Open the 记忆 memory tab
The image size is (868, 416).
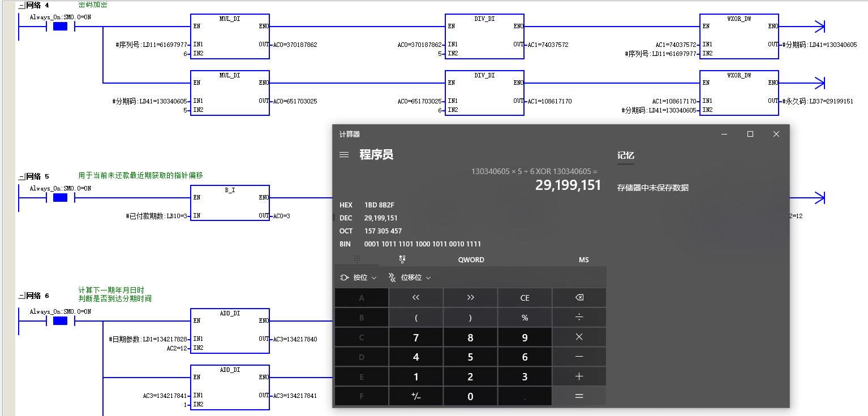tap(625, 155)
